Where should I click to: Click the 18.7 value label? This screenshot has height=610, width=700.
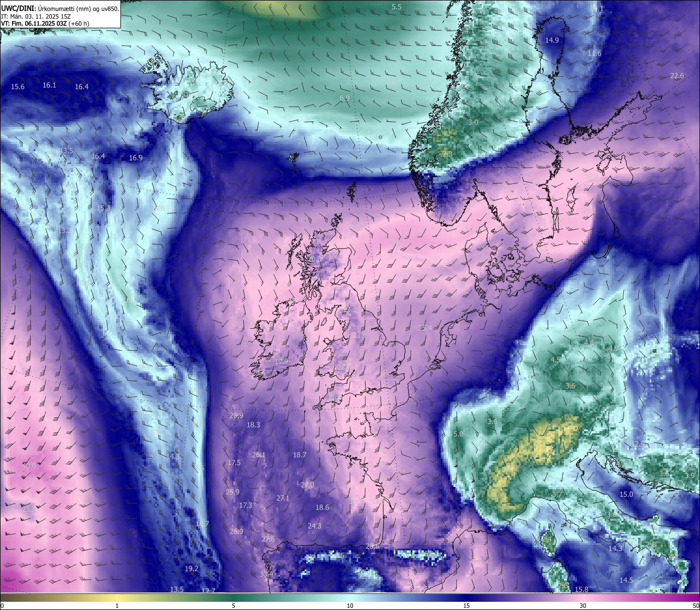point(300,455)
